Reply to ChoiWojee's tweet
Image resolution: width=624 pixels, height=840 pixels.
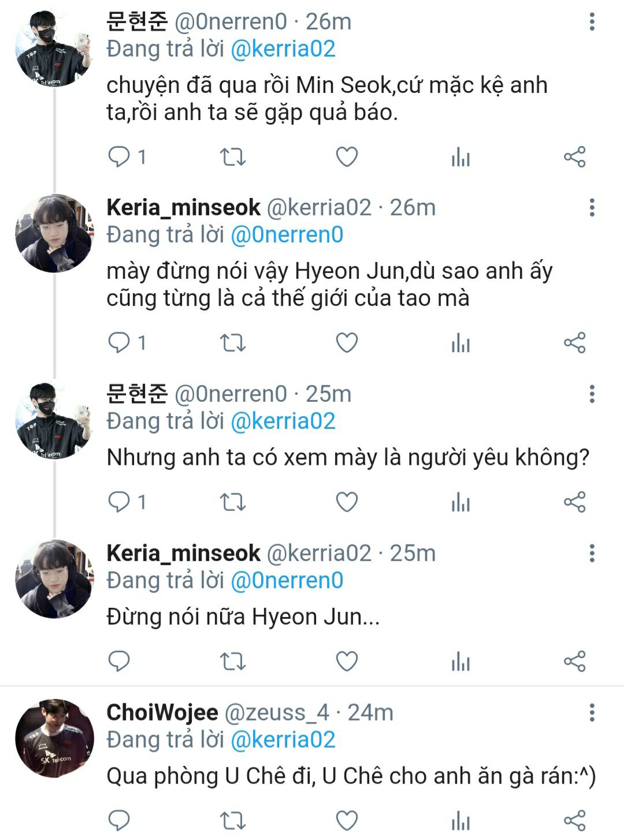point(119,820)
